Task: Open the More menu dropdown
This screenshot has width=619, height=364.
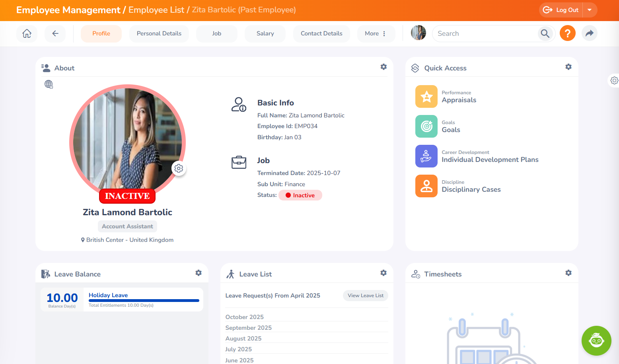Action: (x=376, y=33)
